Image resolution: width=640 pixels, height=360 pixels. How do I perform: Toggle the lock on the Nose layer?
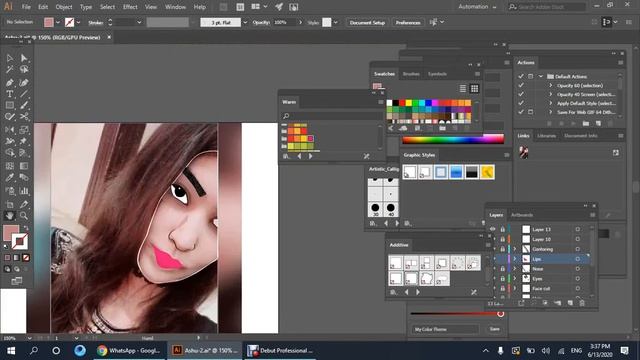[x=502, y=269]
